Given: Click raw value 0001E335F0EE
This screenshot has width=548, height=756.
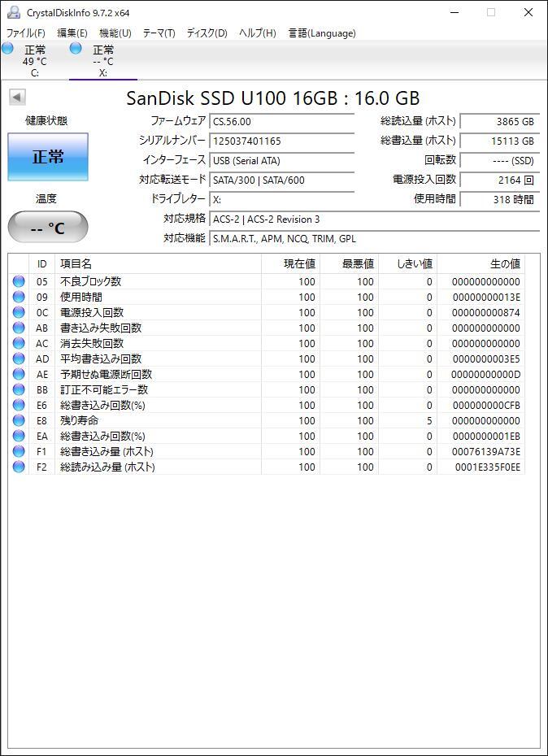Looking at the screenshot, I should pyautogui.click(x=488, y=467).
